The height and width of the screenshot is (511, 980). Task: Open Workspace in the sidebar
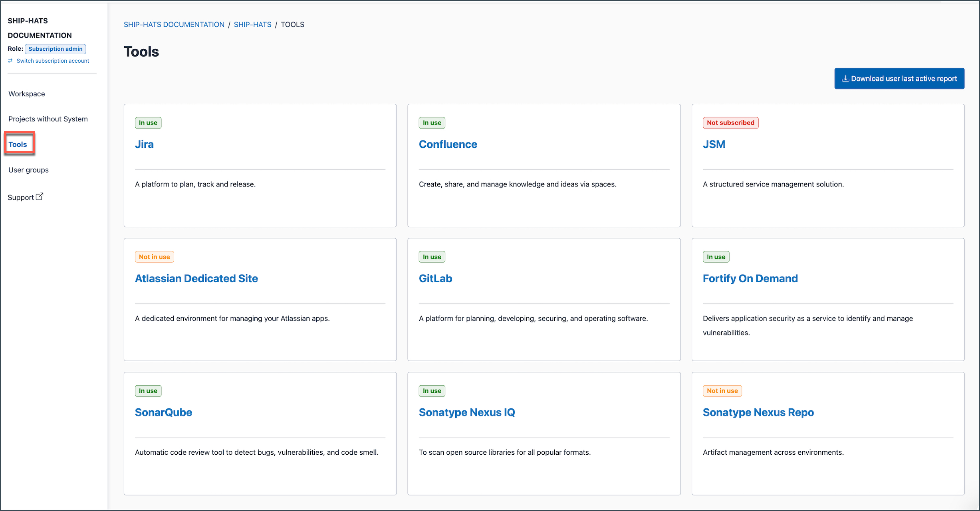click(x=27, y=94)
